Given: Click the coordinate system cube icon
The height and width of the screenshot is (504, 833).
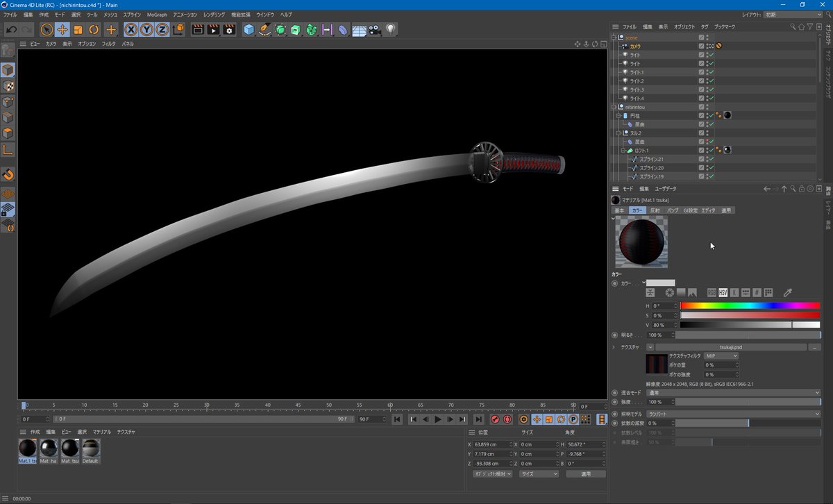Looking at the screenshot, I should click(178, 30).
